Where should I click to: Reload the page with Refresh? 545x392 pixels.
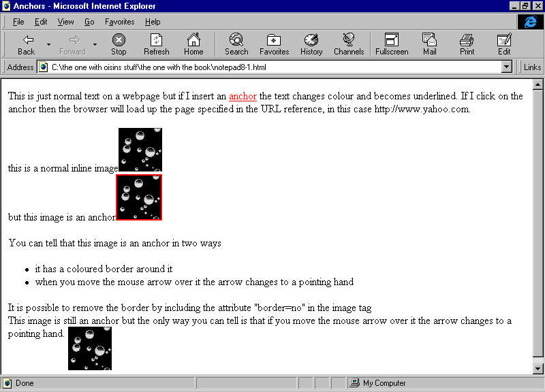pos(157,44)
